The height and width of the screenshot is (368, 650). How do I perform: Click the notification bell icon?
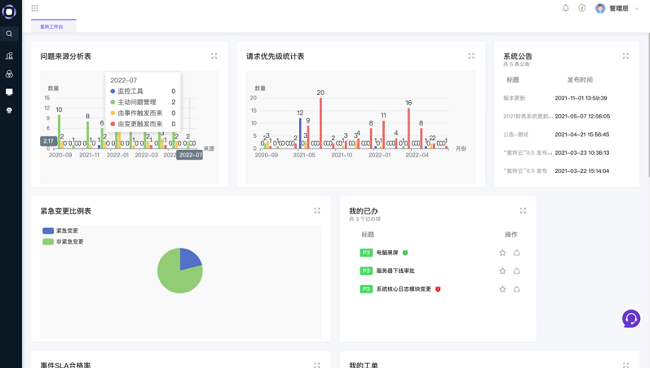pyautogui.click(x=565, y=8)
